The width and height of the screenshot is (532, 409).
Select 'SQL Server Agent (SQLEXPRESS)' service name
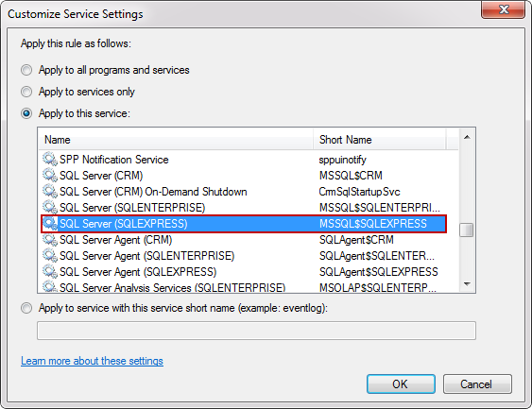click(138, 272)
